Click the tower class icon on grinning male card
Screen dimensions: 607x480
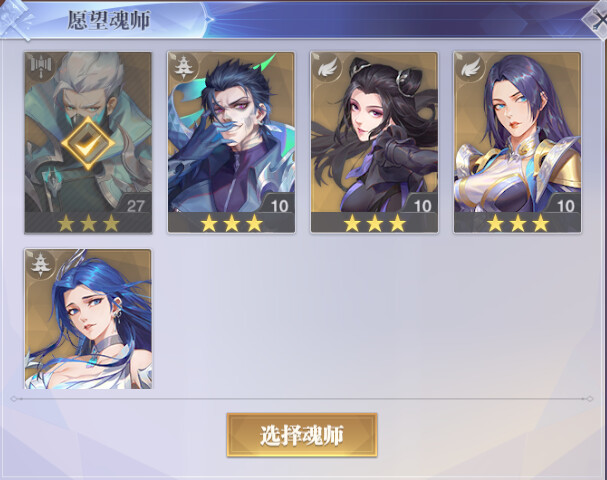coord(182,67)
